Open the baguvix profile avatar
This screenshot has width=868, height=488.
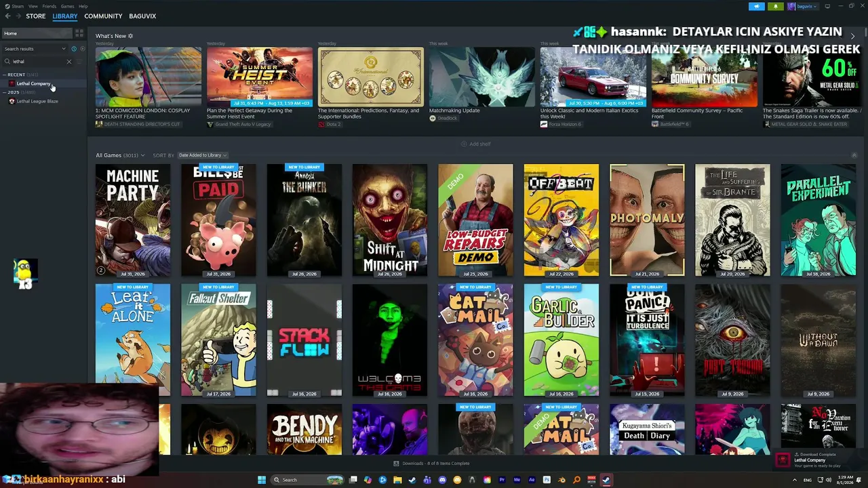791,7
